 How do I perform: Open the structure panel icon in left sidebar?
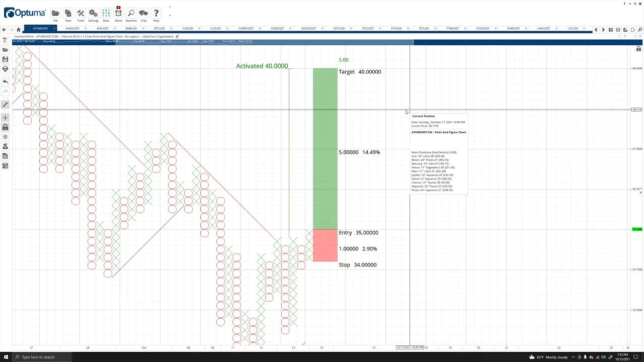coord(5,40)
